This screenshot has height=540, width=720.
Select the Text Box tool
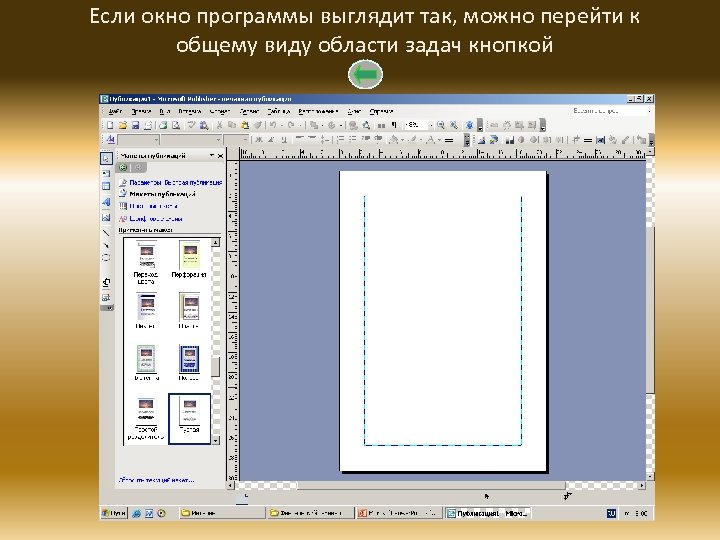tap(107, 173)
